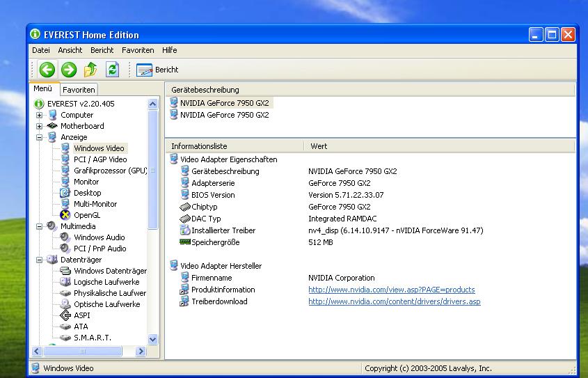Image resolution: width=588 pixels, height=378 pixels.
Task: Click the Motherboard chip icon in the tree
Action: click(52, 126)
